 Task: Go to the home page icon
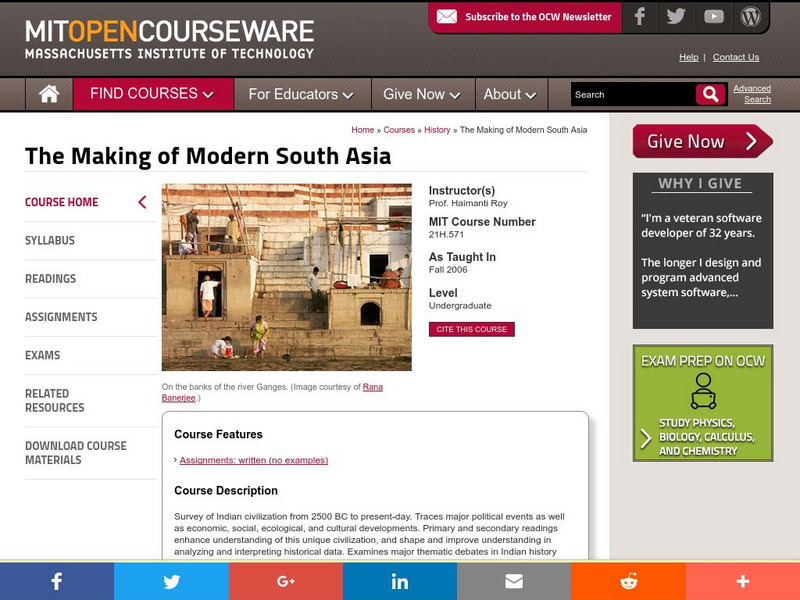coord(49,94)
